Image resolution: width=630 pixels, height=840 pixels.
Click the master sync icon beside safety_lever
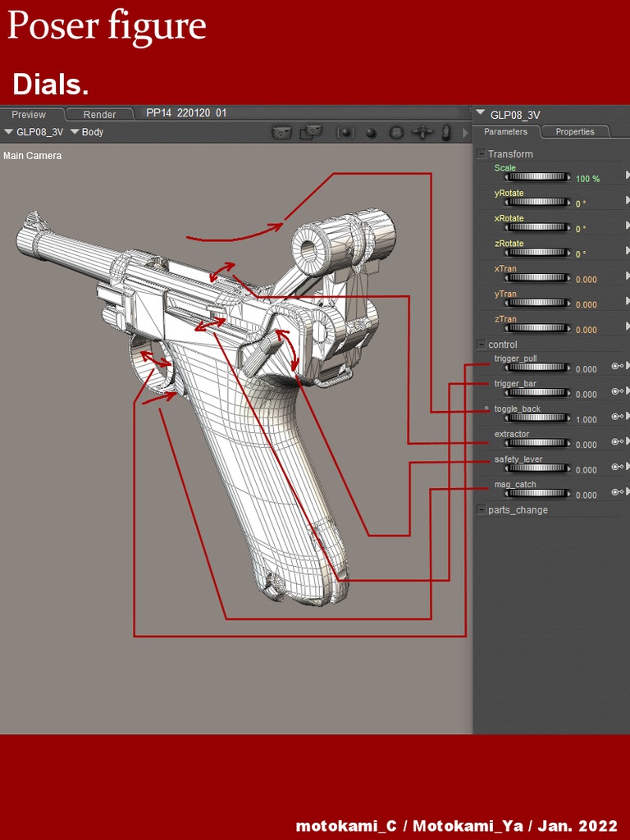(617, 467)
